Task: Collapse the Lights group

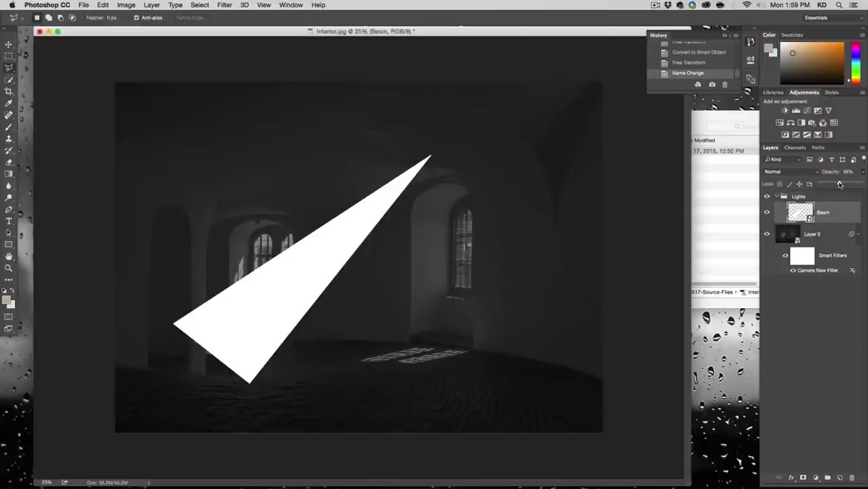Action: pos(776,196)
